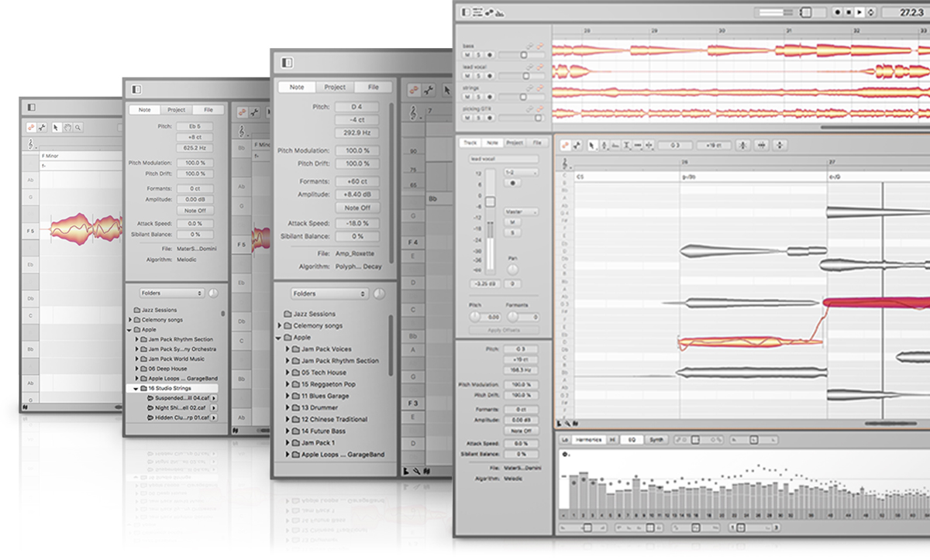Select the Pitch tool right of the arrow tool in lead vocal editor

click(x=604, y=145)
